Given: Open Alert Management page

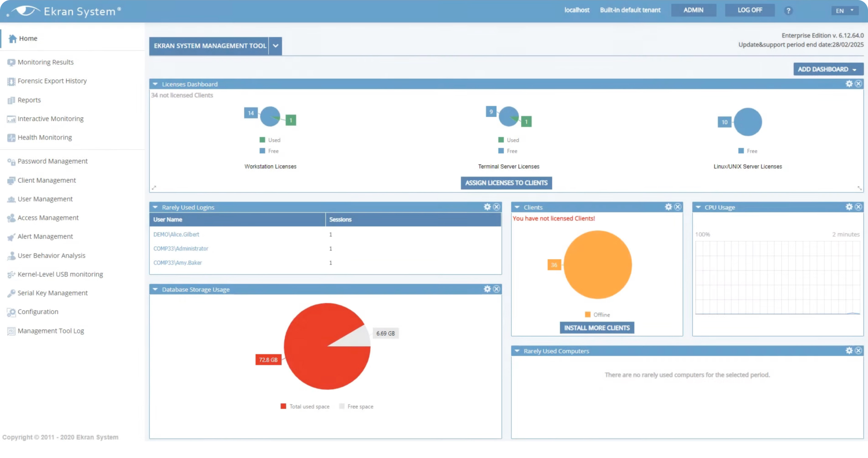Looking at the screenshot, I should 45,236.
